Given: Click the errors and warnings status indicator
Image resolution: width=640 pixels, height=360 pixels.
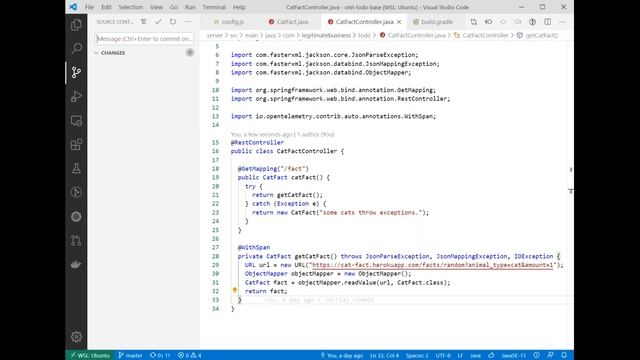Looking at the screenshot, I should click(x=189, y=355).
